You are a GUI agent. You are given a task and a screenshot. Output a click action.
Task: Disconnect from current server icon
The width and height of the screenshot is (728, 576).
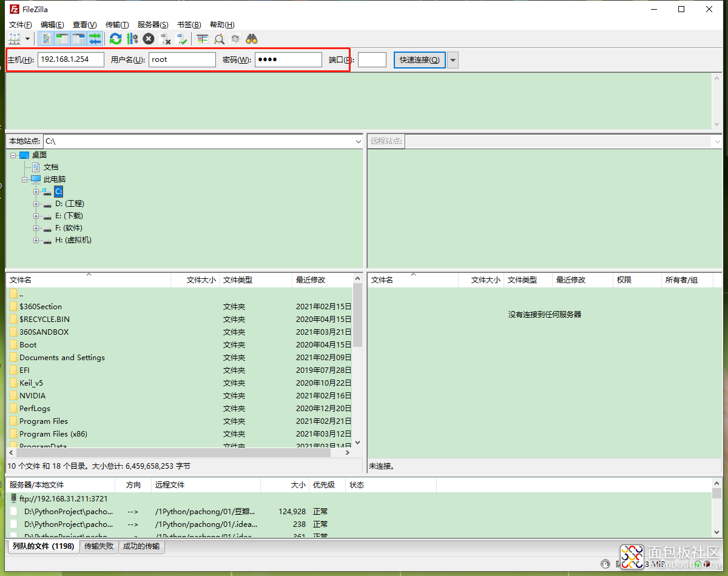(165, 39)
